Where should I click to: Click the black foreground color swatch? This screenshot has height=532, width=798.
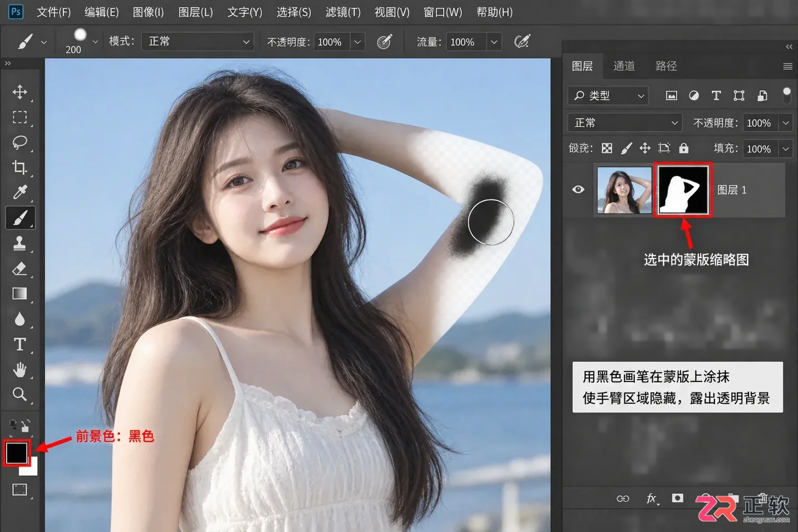coord(16,453)
